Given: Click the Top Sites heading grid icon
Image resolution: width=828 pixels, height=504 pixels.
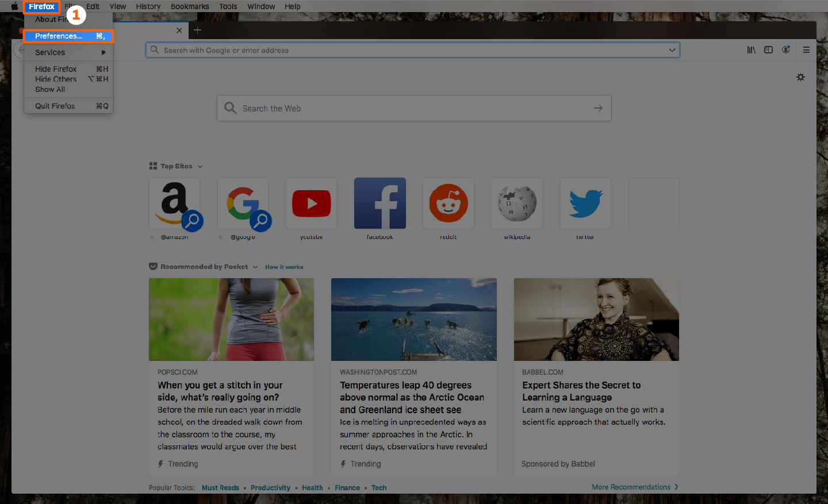Looking at the screenshot, I should [153, 166].
